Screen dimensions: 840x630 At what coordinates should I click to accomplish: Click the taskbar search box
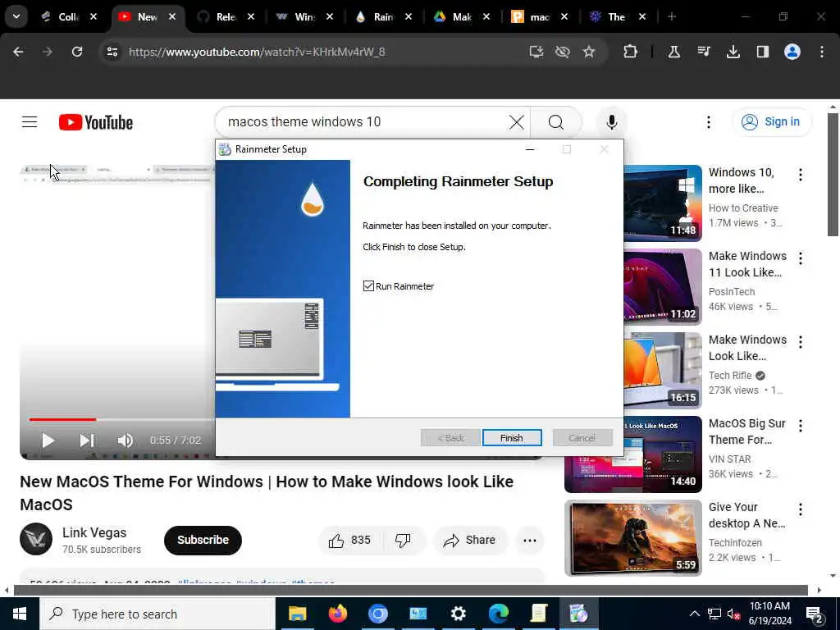click(157, 614)
